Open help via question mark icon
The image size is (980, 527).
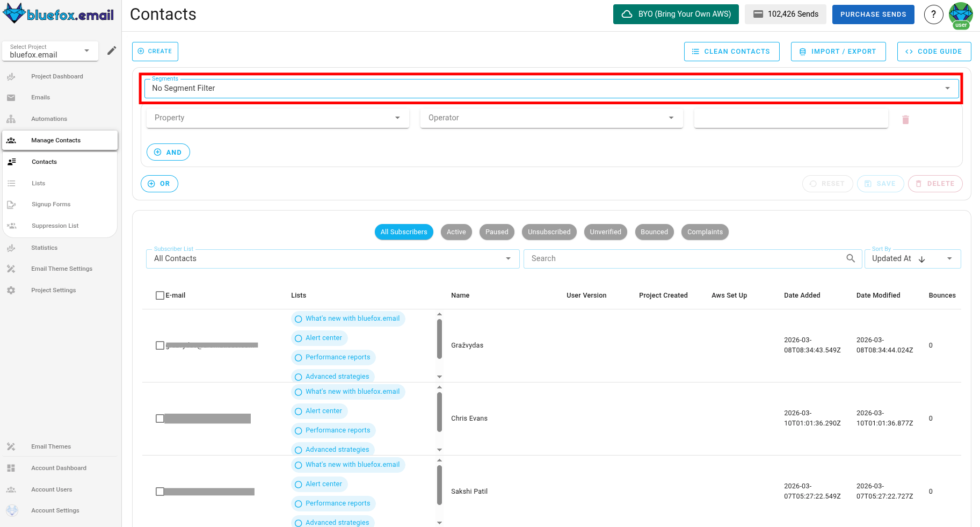click(x=934, y=15)
